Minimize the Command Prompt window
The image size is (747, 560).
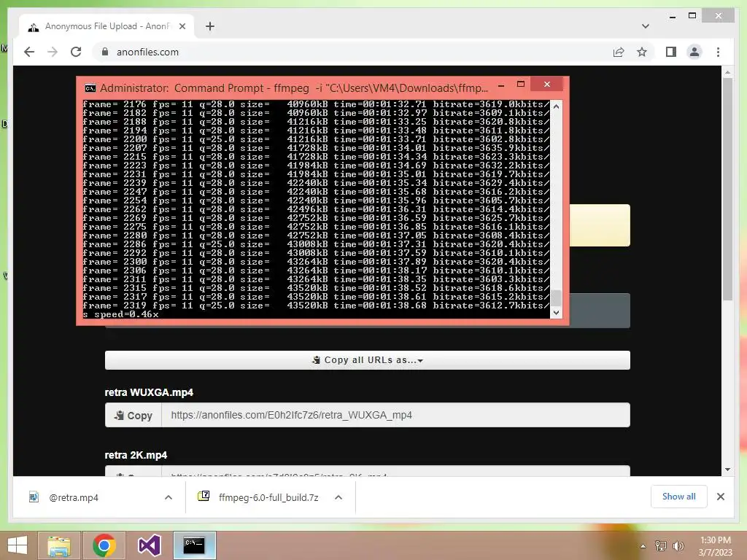coord(501,86)
